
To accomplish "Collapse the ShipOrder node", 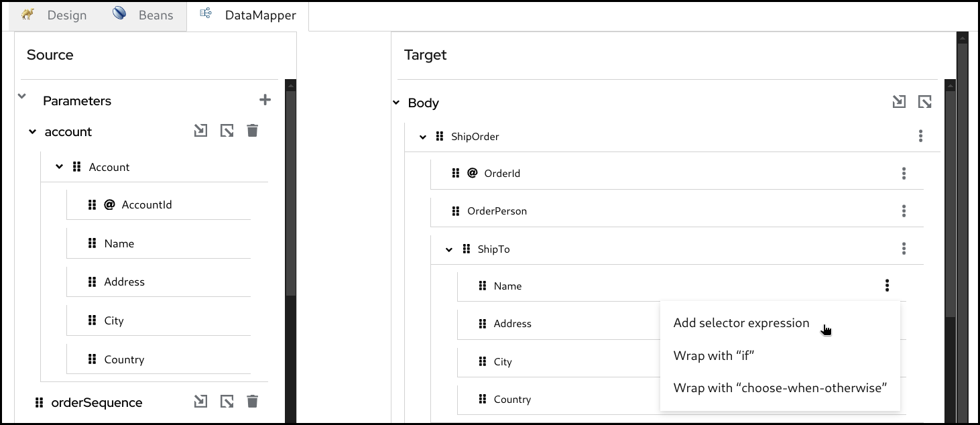I will pyautogui.click(x=422, y=137).
